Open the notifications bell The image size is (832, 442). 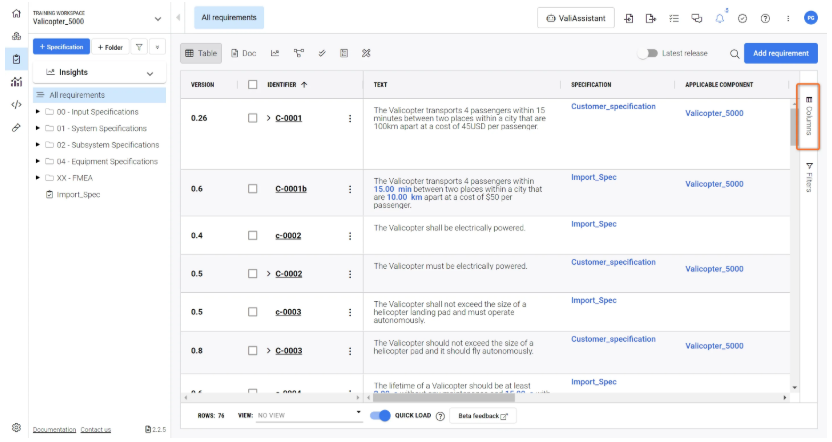pyautogui.click(x=720, y=18)
